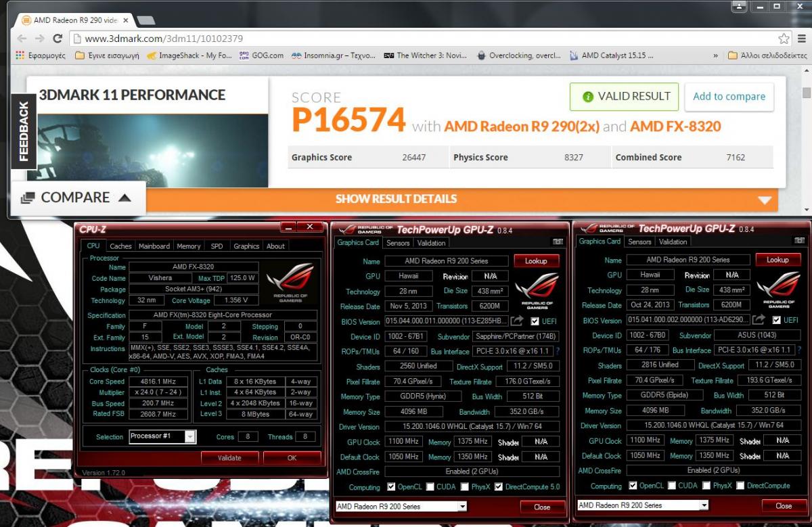Toggle DirectCompute 5.0 checkbox in Sapphire GPU-Z

click(499, 486)
